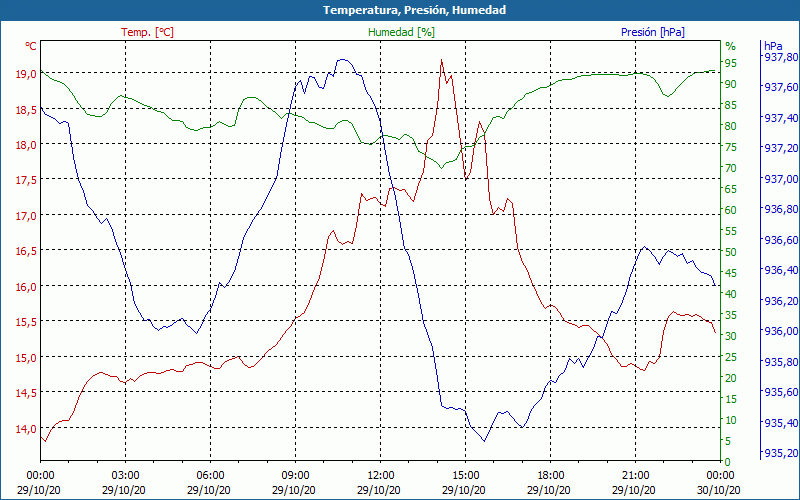Viewport: 800px width, 500px height.
Task: Click humidity axis value "80"
Action: (x=731, y=126)
